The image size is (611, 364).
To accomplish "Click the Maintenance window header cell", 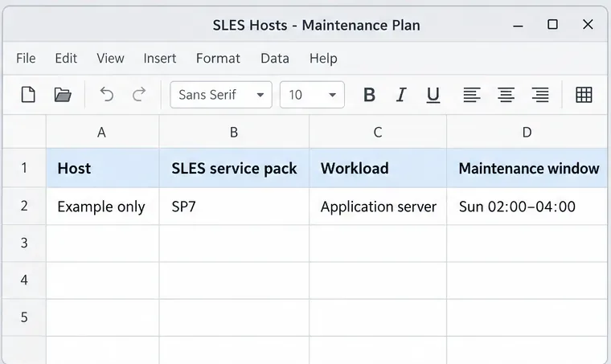I will click(527, 168).
